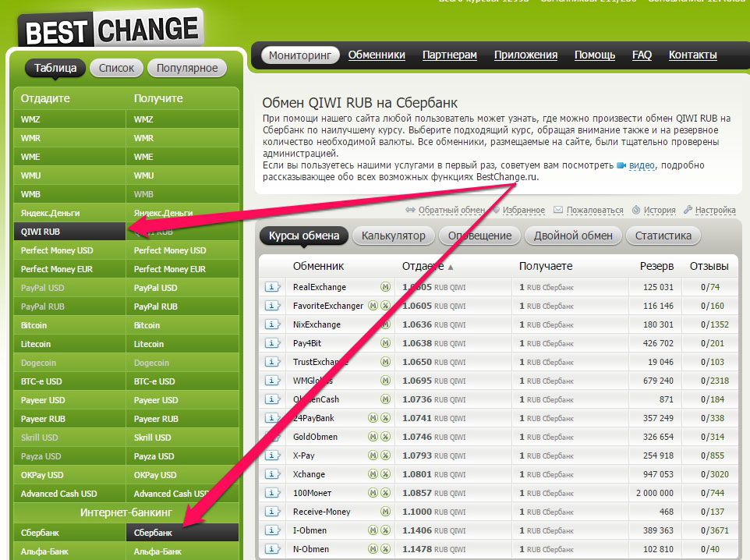
Task: Click Пожаловаться link
Action: click(595, 210)
